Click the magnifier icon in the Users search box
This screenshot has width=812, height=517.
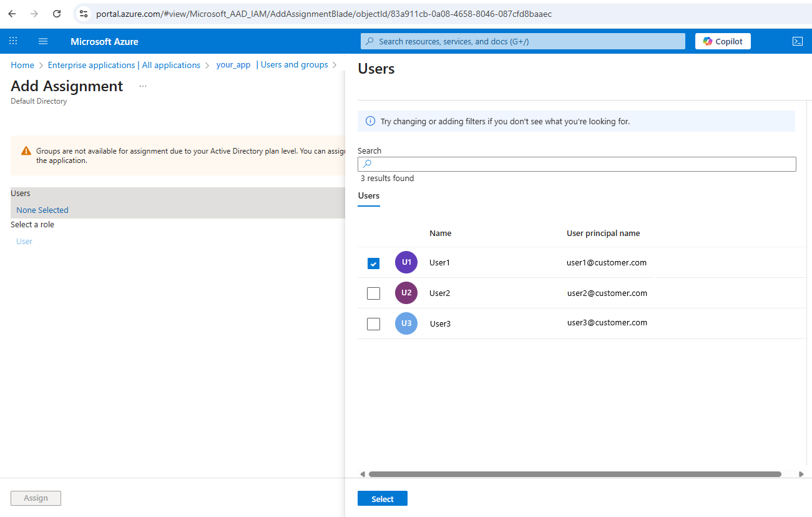tap(367, 164)
